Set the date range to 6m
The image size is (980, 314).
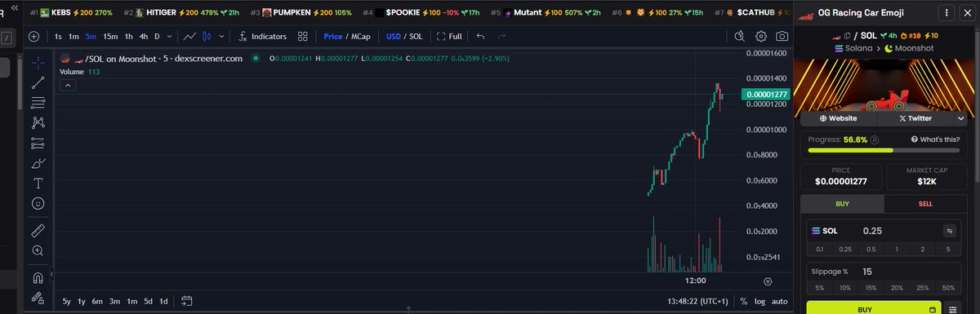pyautogui.click(x=97, y=302)
